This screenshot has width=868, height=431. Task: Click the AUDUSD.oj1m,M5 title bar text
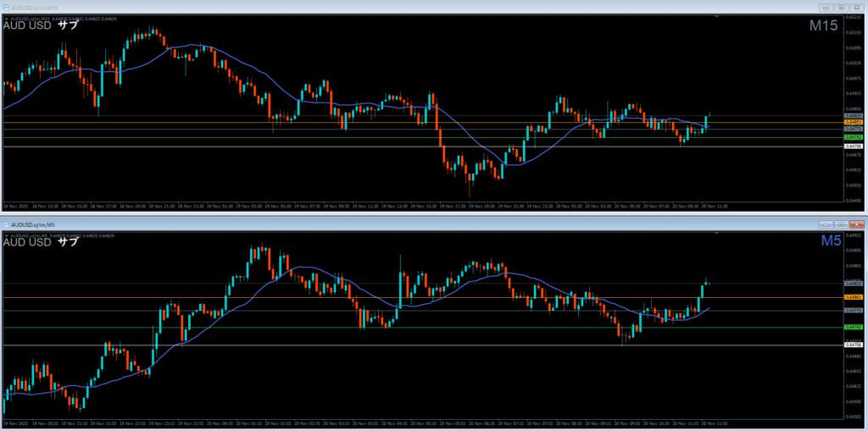pyautogui.click(x=32, y=224)
